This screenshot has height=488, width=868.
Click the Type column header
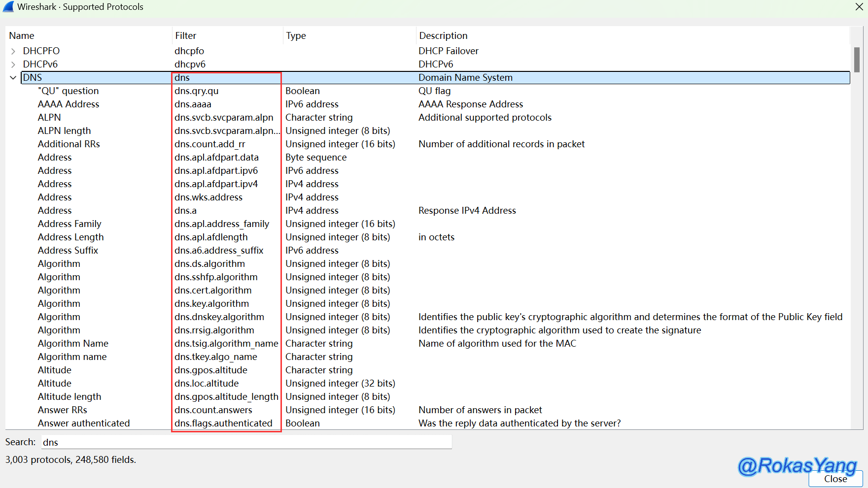click(296, 35)
